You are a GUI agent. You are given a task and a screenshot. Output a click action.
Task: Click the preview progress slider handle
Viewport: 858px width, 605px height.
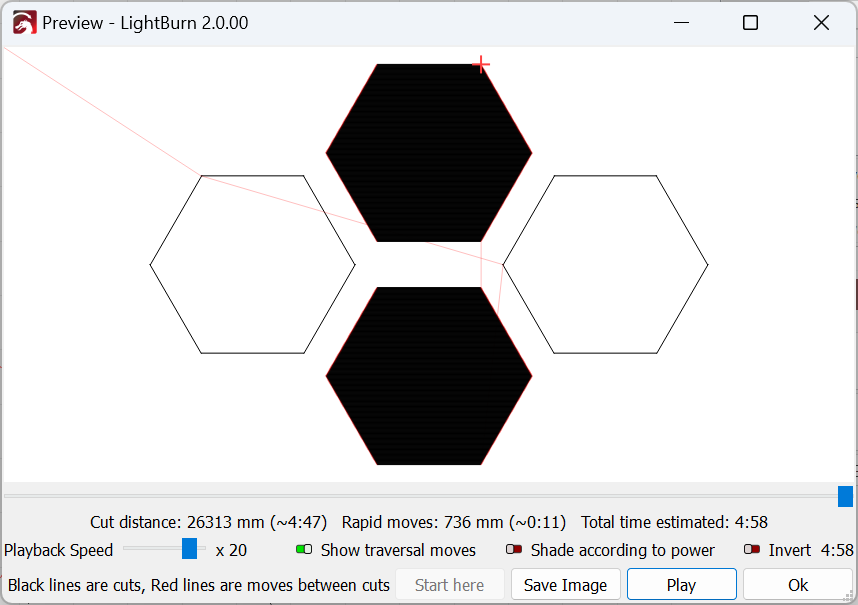845,496
